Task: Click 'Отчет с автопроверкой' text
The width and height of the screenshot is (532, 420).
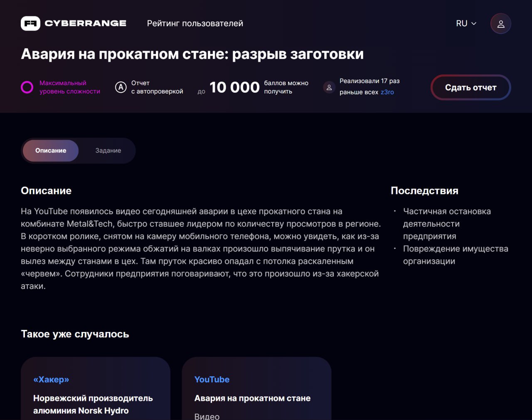Action: tap(157, 87)
